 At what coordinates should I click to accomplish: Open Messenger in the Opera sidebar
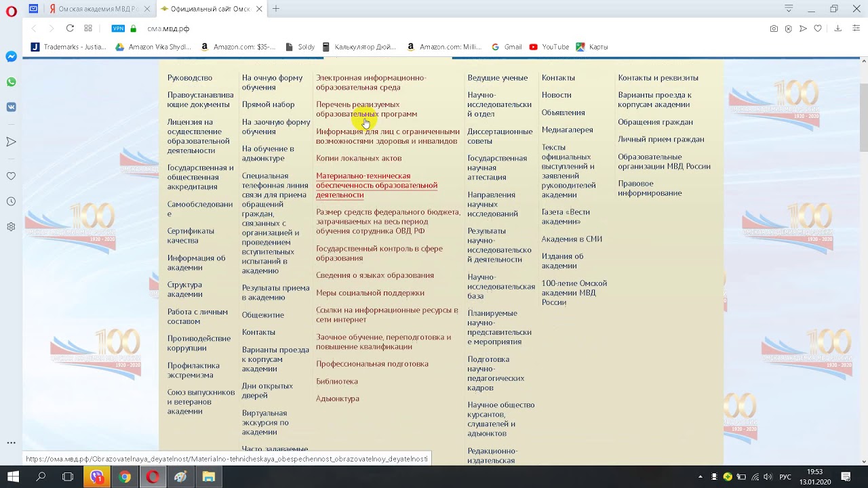point(11,57)
